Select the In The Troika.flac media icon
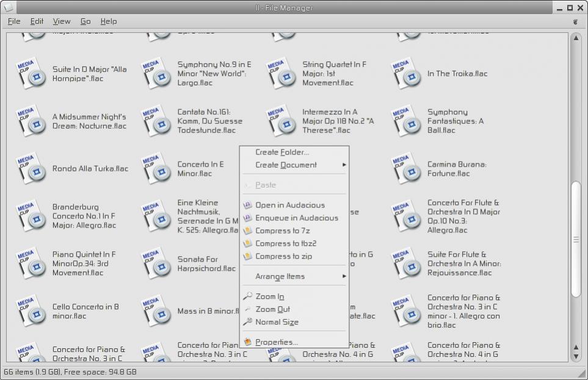The height and width of the screenshot is (380, 588). [x=406, y=74]
